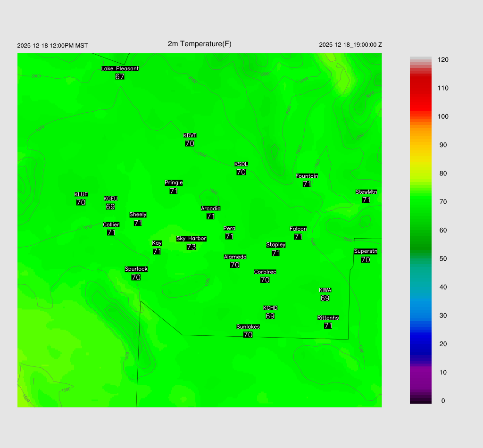Click the KLUF station label
The height and width of the screenshot is (448, 483).
pos(81,194)
